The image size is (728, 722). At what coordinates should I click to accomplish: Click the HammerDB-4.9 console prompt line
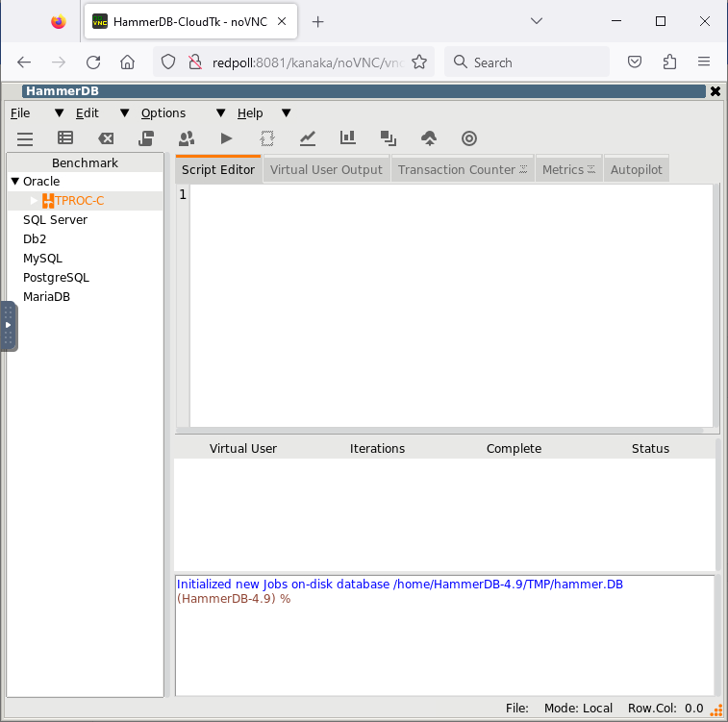[234, 599]
